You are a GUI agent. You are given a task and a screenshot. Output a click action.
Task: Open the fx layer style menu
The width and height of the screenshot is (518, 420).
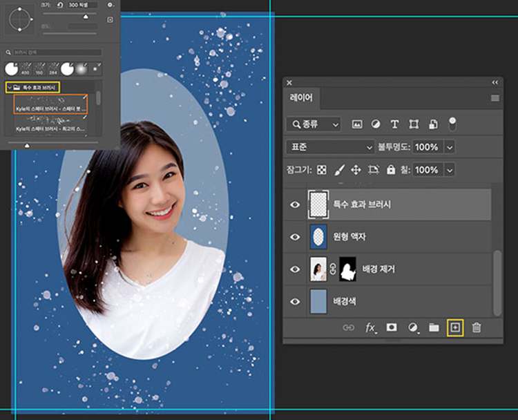tap(370, 327)
